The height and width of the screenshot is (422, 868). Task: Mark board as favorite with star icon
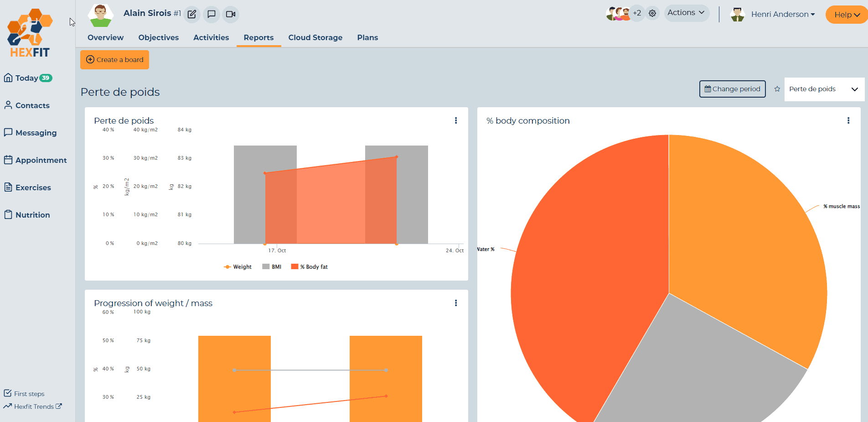coord(777,89)
